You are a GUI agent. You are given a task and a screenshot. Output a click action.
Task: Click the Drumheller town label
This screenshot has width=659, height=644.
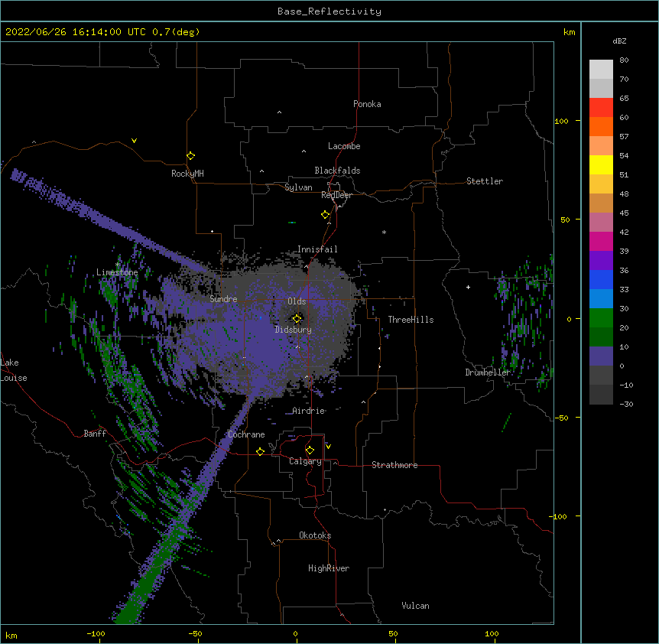488,372
